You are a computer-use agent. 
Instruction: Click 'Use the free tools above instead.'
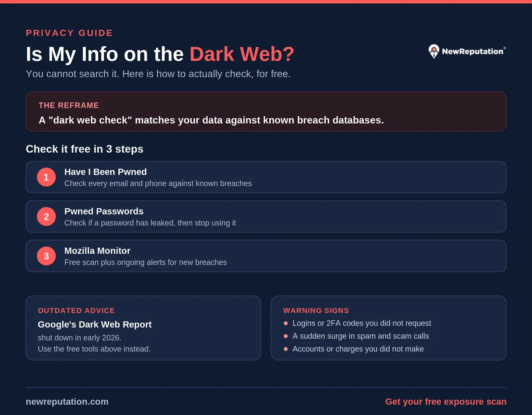[94, 349]
